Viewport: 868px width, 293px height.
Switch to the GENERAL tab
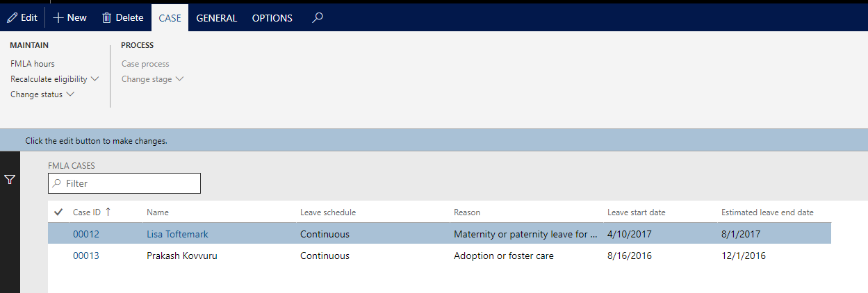pos(216,18)
